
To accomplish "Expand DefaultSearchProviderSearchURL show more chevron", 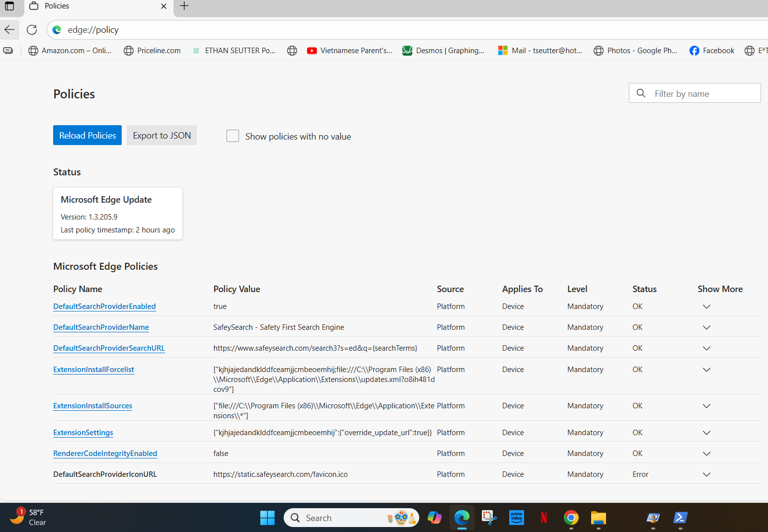I will point(706,348).
